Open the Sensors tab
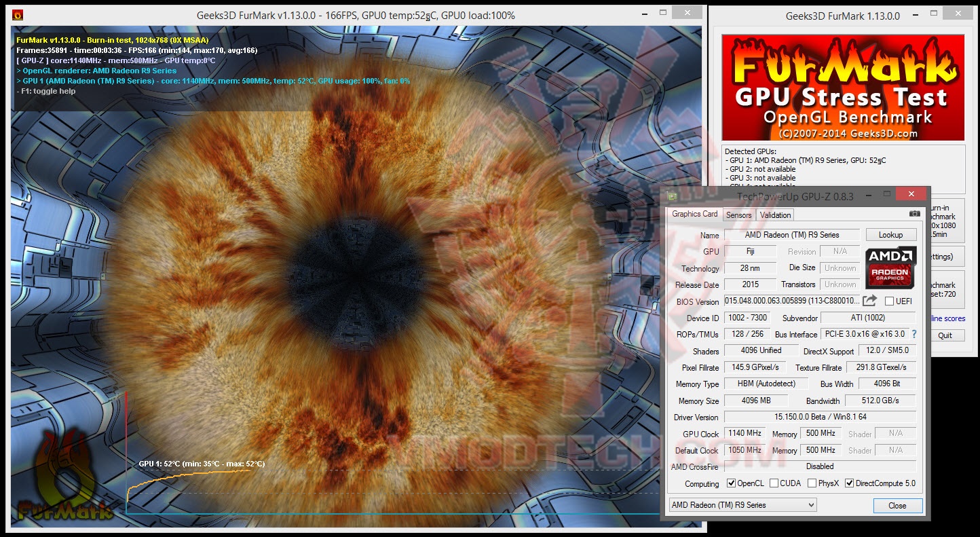Screen dimensions: 980x537 (738, 215)
